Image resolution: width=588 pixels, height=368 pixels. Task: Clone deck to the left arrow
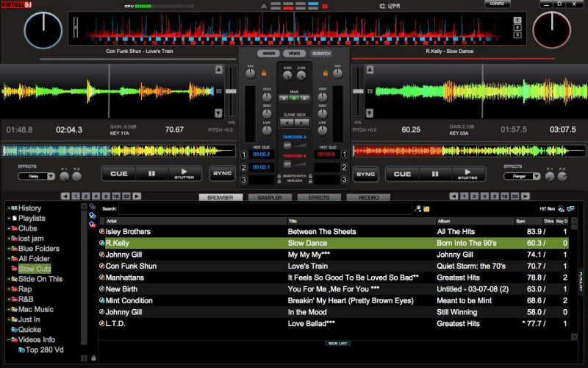point(287,123)
